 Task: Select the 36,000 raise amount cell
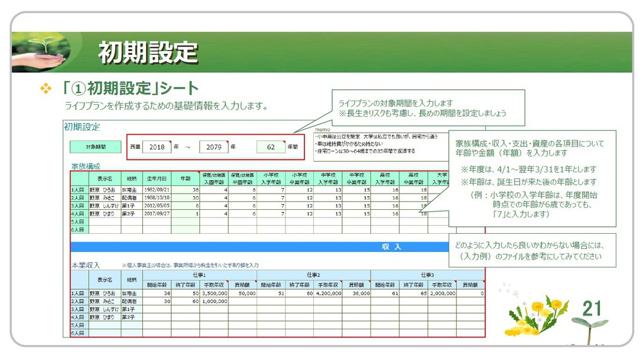tap(357, 293)
